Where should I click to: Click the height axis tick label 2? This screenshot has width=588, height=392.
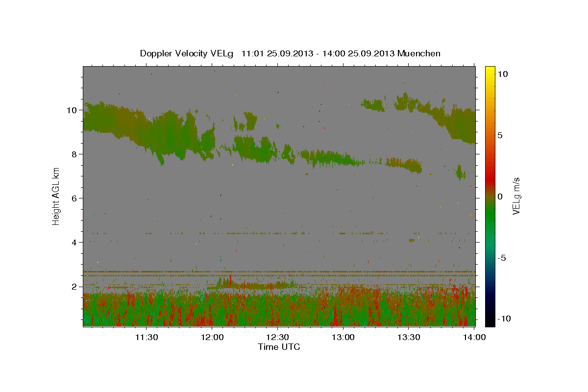click(75, 287)
